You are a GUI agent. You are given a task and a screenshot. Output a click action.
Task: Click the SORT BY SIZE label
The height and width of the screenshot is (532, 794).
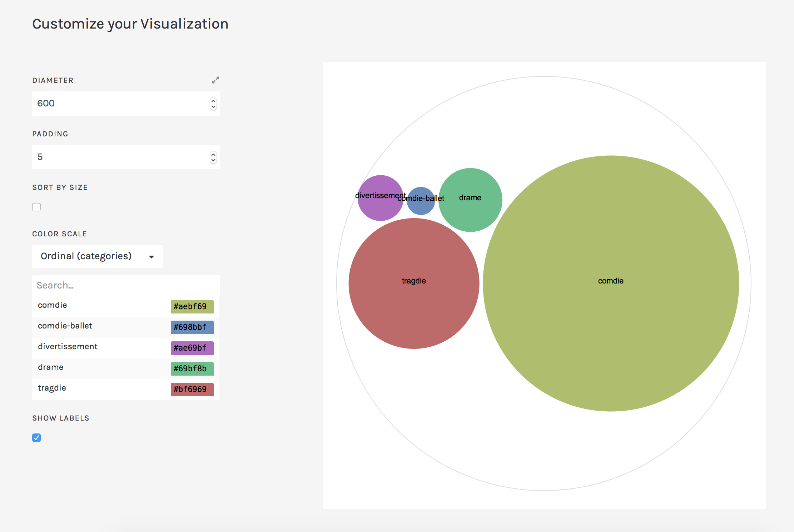pos(60,187)
